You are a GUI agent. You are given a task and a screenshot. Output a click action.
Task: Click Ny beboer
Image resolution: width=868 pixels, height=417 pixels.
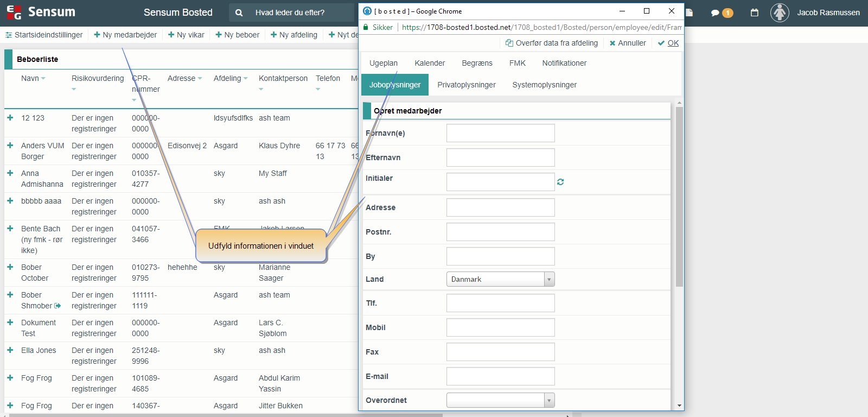coord(237,35)
